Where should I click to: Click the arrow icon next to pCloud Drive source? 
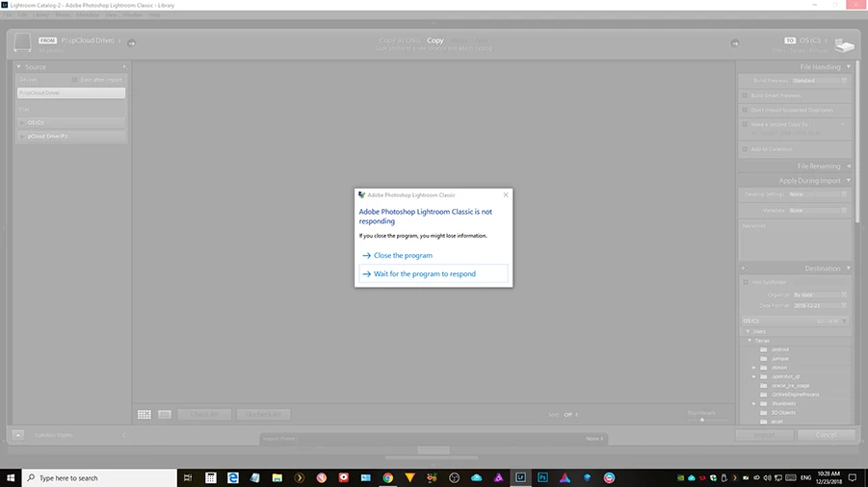132,43
